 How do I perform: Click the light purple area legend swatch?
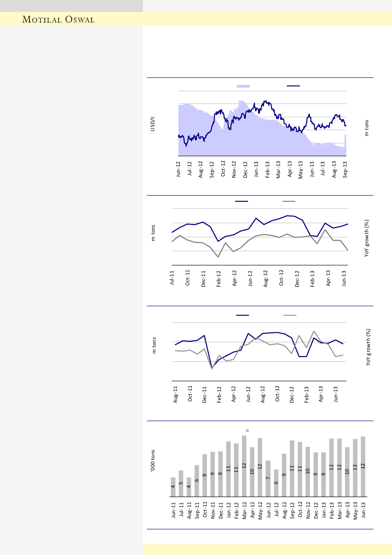(x=243, y=86)
